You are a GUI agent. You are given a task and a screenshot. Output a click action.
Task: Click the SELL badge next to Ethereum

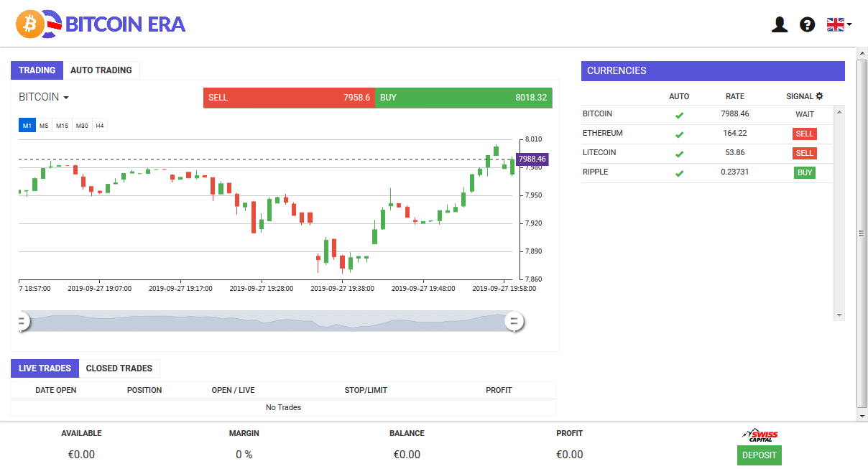pyautogui.click(x=804, y=134)
